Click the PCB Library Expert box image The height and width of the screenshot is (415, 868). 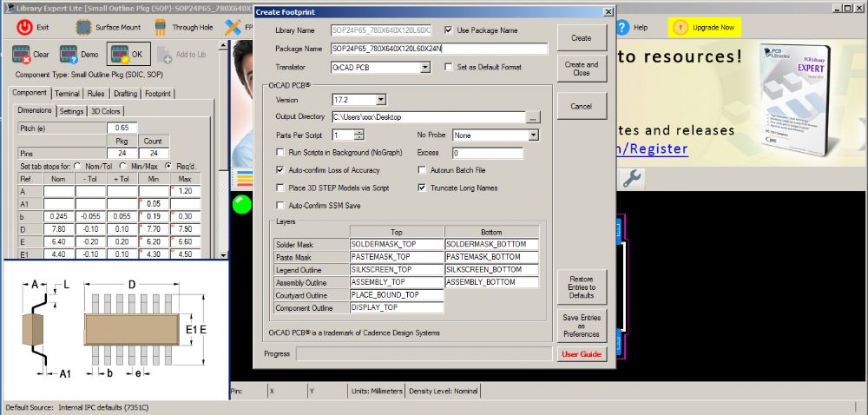click(x=797, y=98)
